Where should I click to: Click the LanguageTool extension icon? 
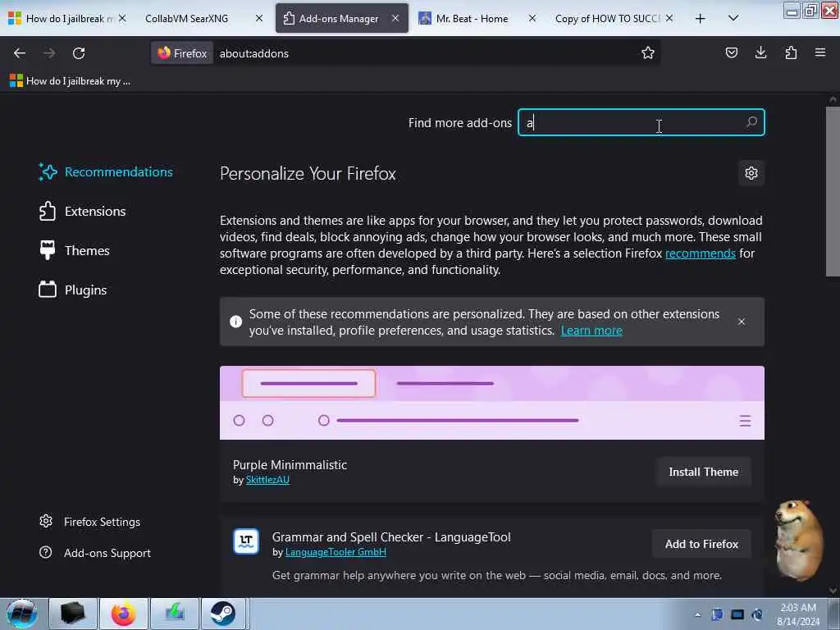tap(246, 541)
